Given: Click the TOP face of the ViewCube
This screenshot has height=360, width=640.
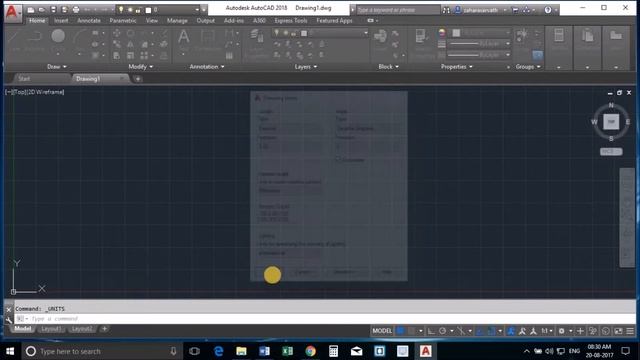Looking at the screenshot, I should (611, 122).
